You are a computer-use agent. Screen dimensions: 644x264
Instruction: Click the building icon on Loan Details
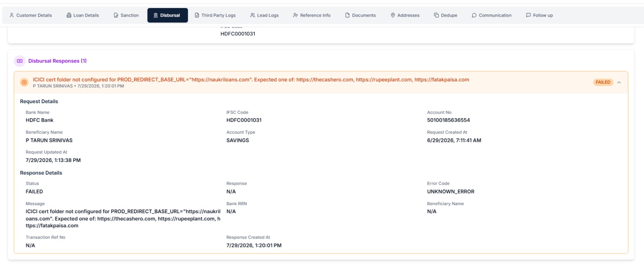(x=69, y=15)
